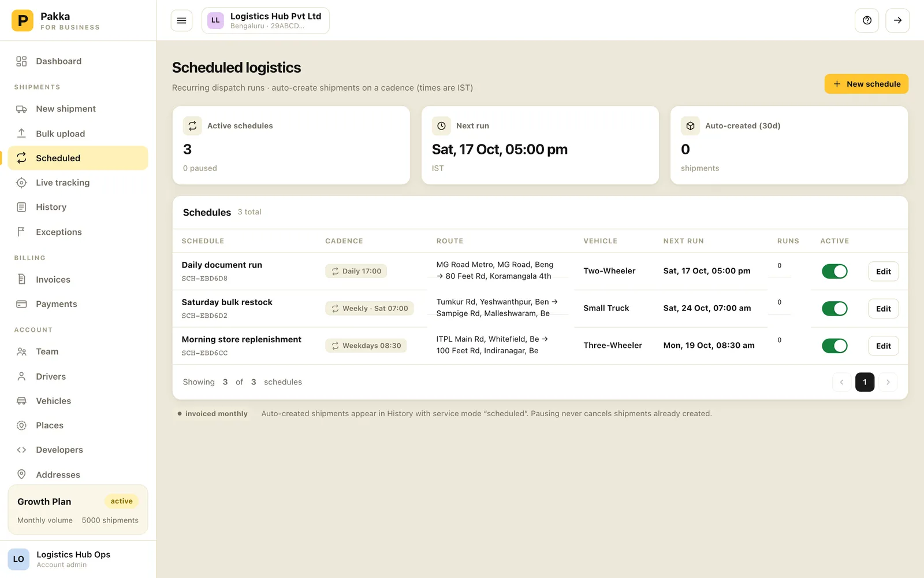Open Drivers in sidebar
This screenshot has height=578, width=924.
tap(78, 376)
